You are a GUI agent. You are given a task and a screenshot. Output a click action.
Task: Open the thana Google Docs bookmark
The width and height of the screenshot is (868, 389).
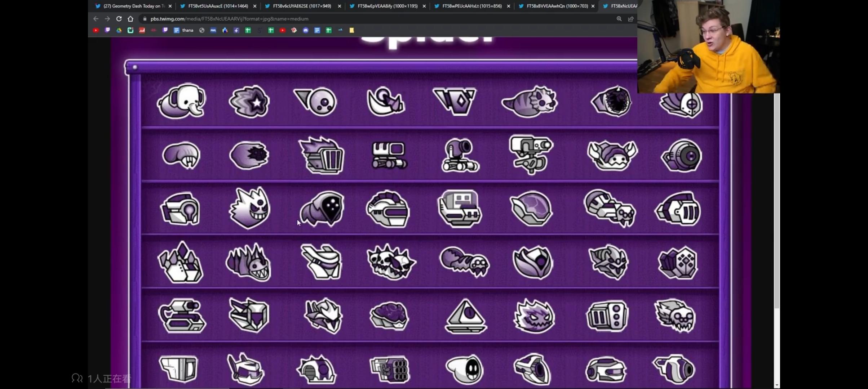tap(184, 30)
